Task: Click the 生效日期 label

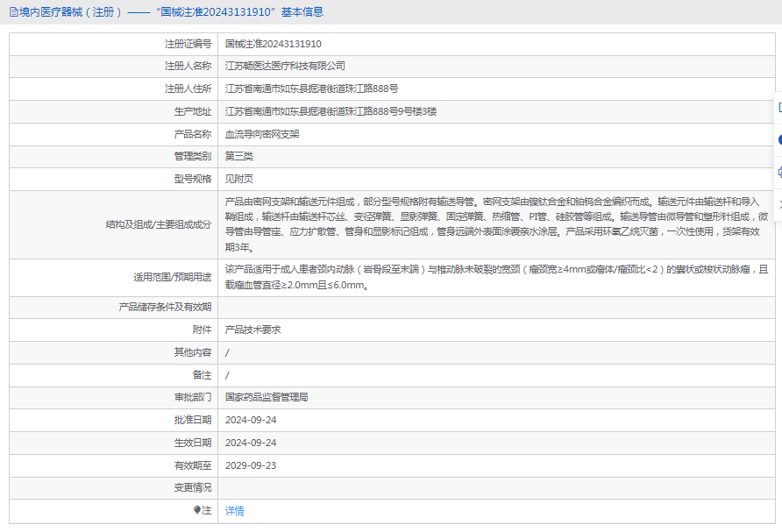Action: [x=193, y=443]
